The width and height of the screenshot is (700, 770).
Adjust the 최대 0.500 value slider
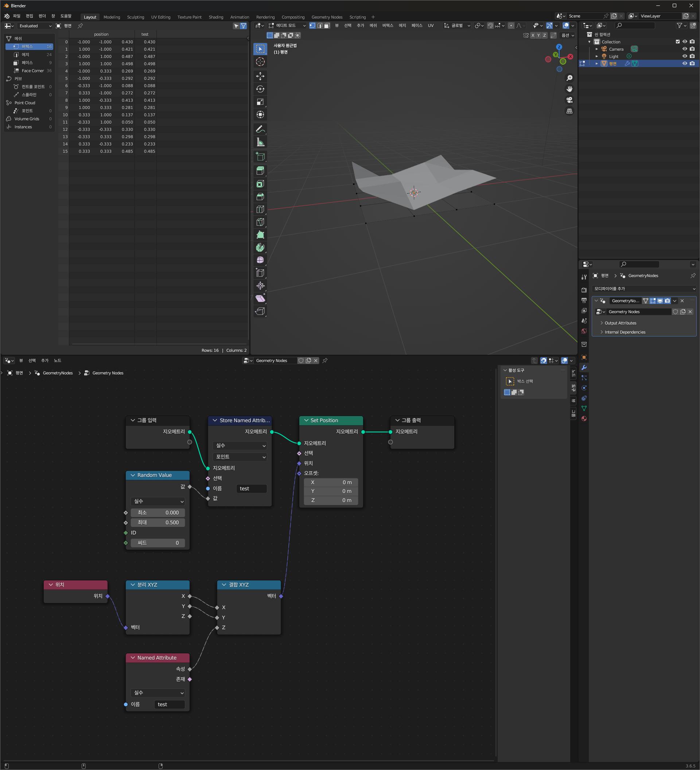pyautogui.click(x=158, y=522)
